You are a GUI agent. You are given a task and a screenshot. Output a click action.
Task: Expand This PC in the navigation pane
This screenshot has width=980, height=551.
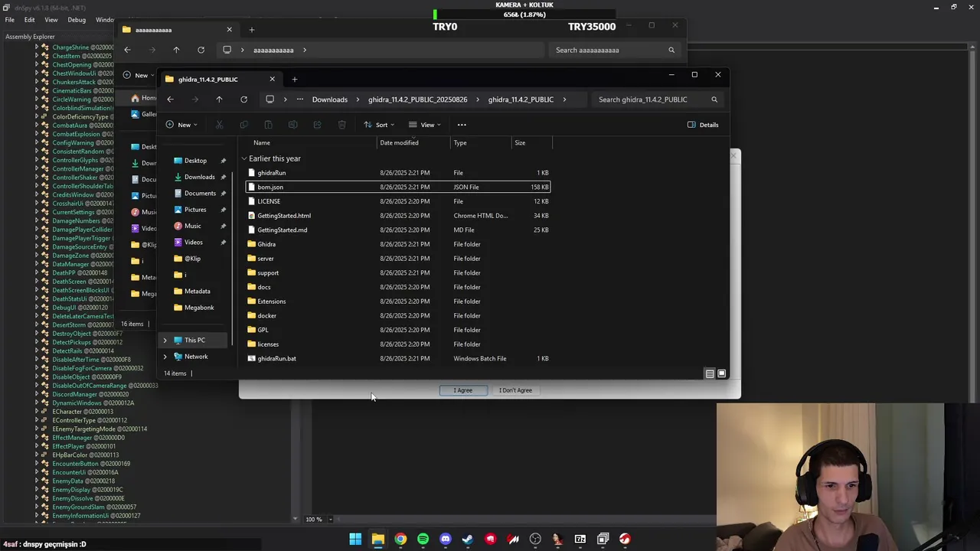tap(165, 341)
